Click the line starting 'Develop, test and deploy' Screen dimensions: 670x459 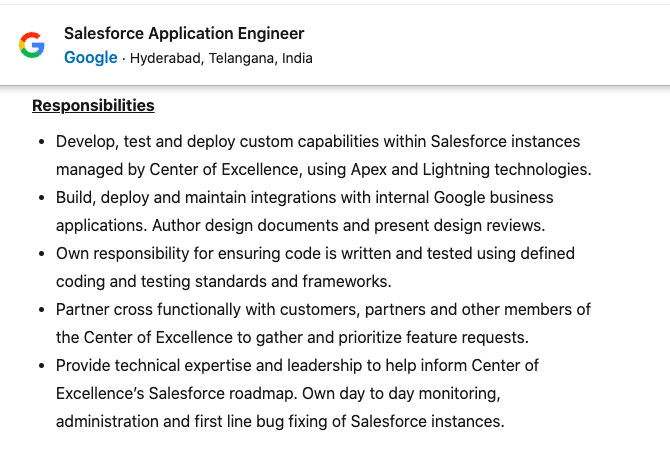(318, 141)
